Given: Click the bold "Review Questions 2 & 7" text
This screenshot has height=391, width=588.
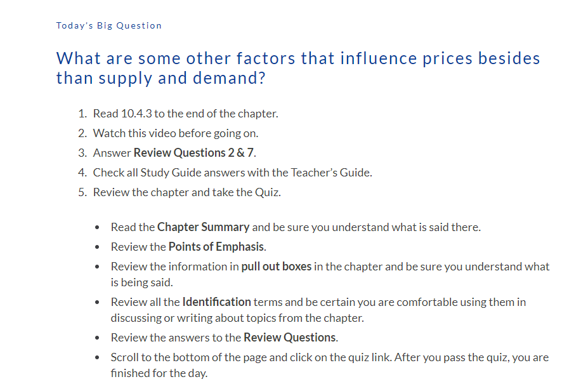Looking at the screenshot, I should [x=194, y=153].
